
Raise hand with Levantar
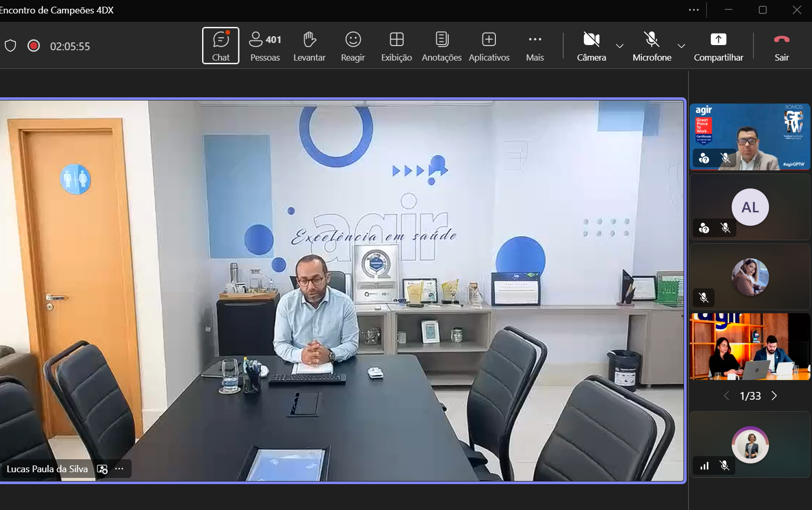[x=309, y=46]
